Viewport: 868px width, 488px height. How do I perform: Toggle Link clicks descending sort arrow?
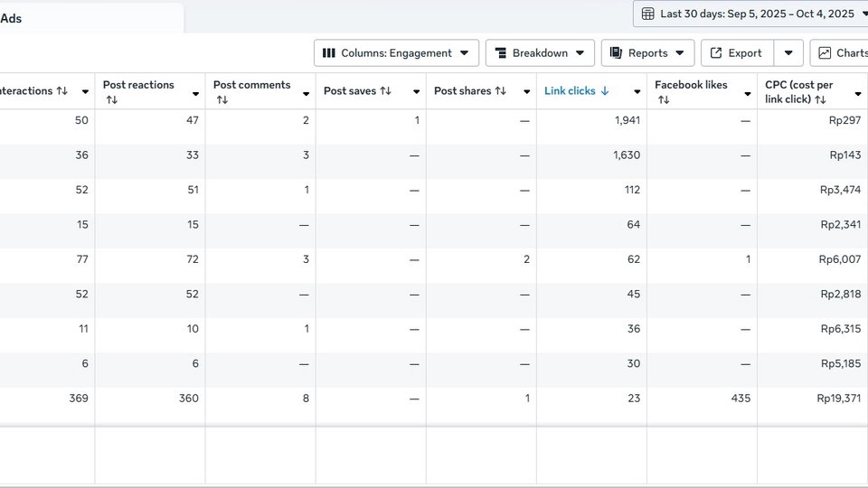pos(605,91)
